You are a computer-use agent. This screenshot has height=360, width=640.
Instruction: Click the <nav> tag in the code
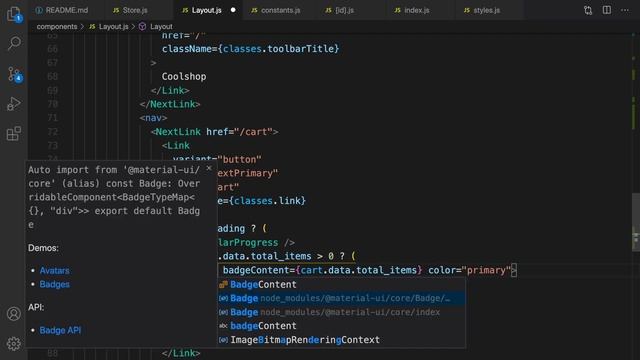[x=153, y=118]
